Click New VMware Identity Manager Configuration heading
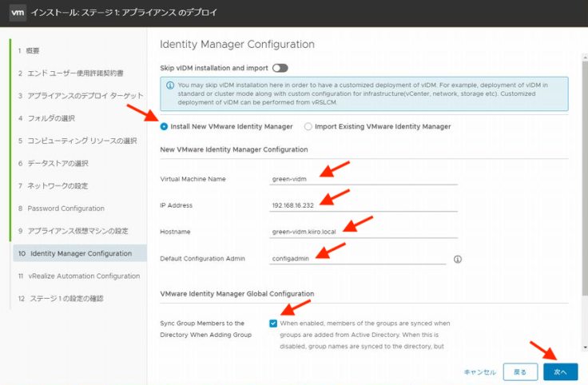588x385 pixels. (x=234, y=149)
